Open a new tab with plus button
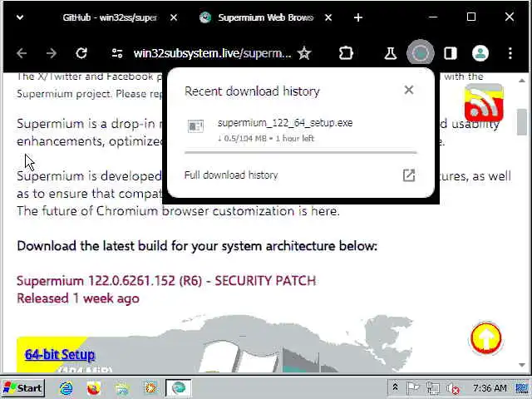 coord(358,17)
